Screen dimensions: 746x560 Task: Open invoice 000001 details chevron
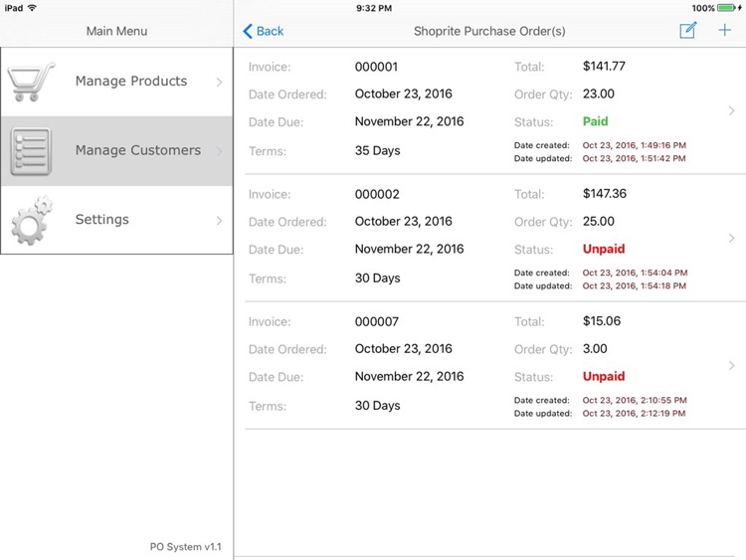click(x=732, y=110)
